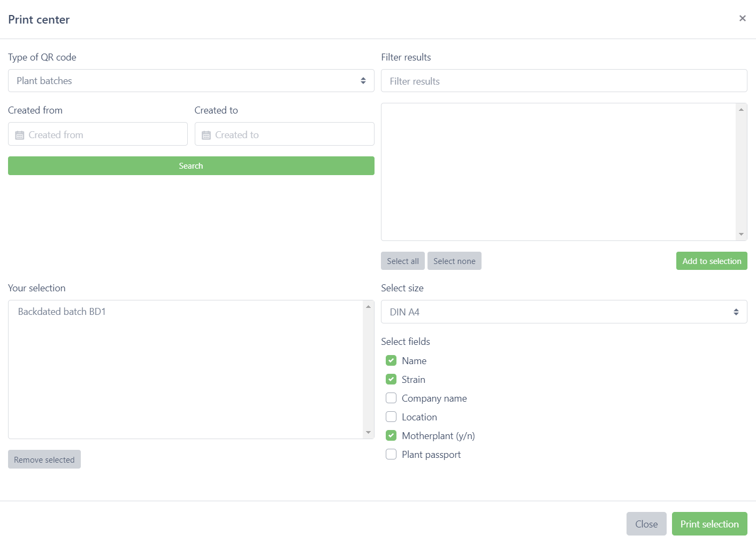Disable the Strain field checkbox
The width and height of the screenshot is (756, 543).
click(391, 380)
